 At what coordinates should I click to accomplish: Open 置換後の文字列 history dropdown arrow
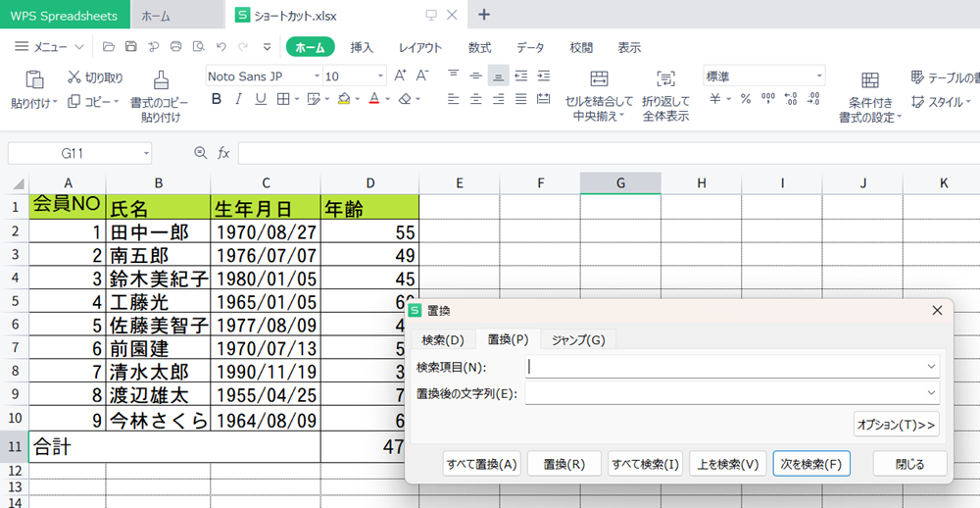[931, 393]
